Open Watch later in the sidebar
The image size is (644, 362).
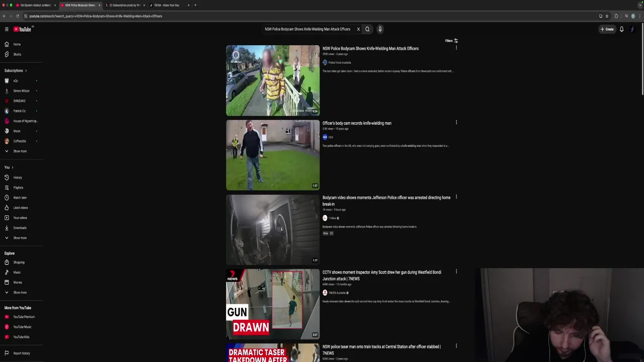(20, 198)
